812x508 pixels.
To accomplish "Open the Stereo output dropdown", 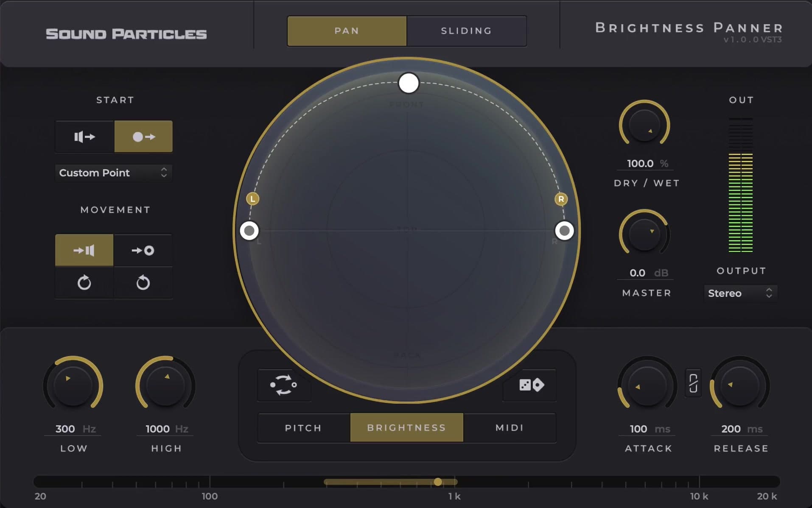I will click(x=740, y=293).
